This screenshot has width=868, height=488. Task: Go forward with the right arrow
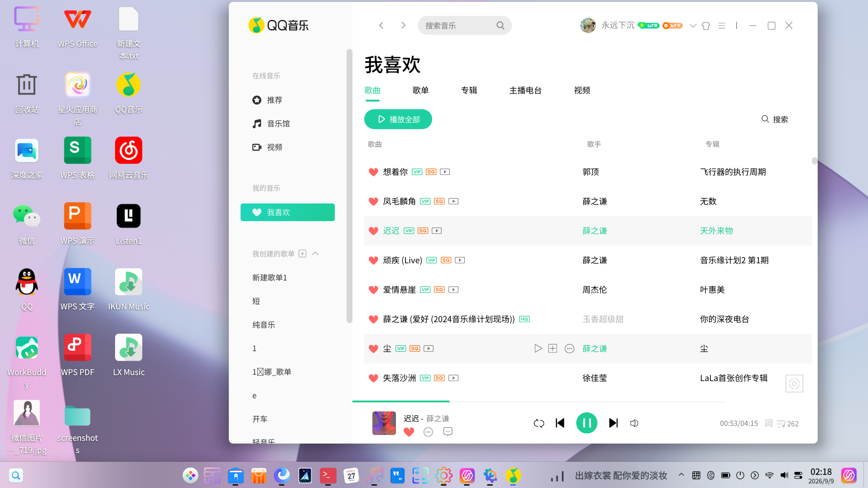(x=403, y=25)
